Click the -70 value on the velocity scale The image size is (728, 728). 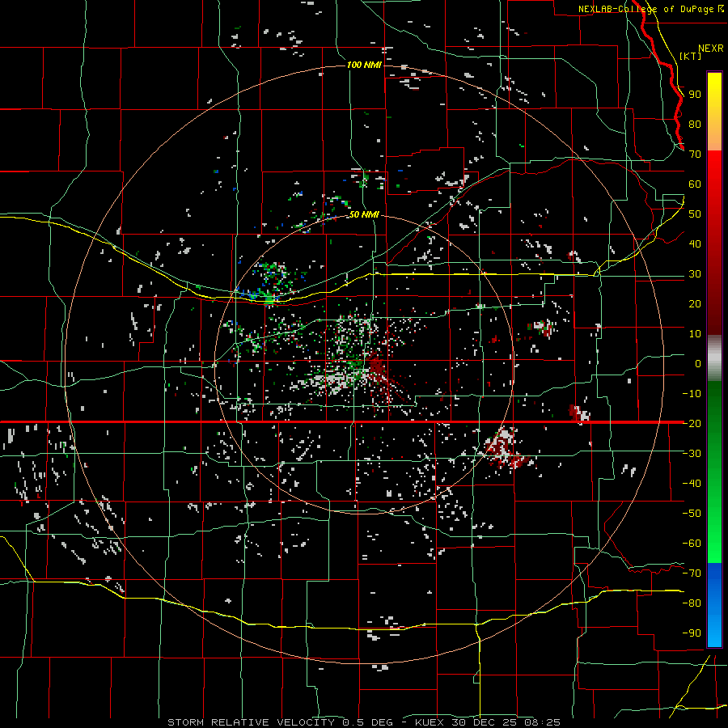click(x=692, y=573)
